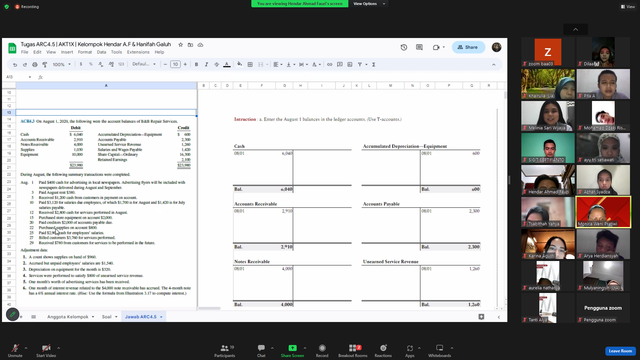
Task: Decrease font size with minus button
Action: click(x=165, y=64)
